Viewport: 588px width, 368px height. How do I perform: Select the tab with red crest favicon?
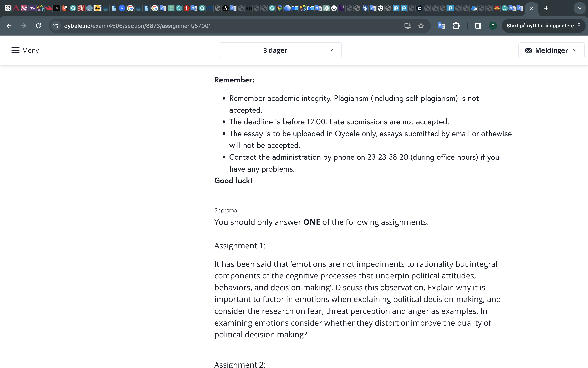(x=497, y=8)
